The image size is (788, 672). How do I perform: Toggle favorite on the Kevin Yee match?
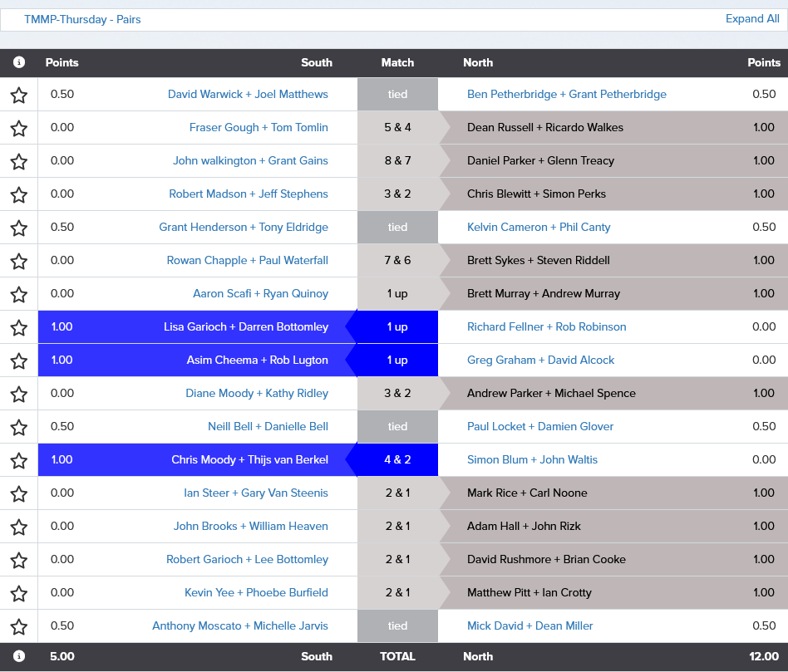click(18, 592)
